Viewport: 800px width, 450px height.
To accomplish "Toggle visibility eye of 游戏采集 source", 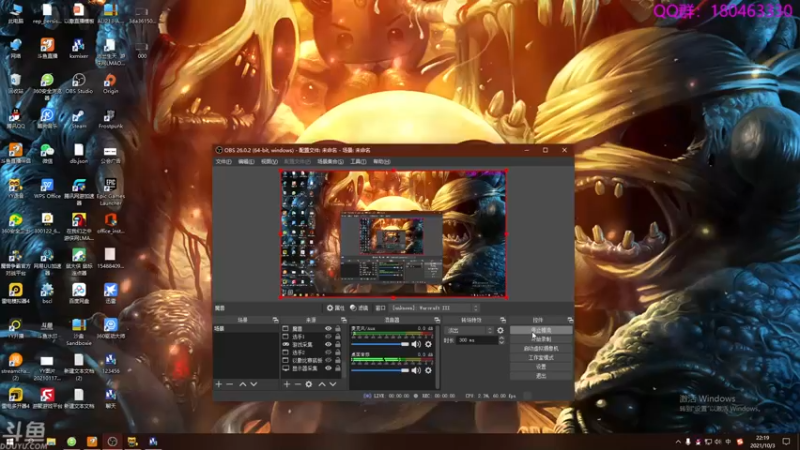I will [x=328, y=344].
